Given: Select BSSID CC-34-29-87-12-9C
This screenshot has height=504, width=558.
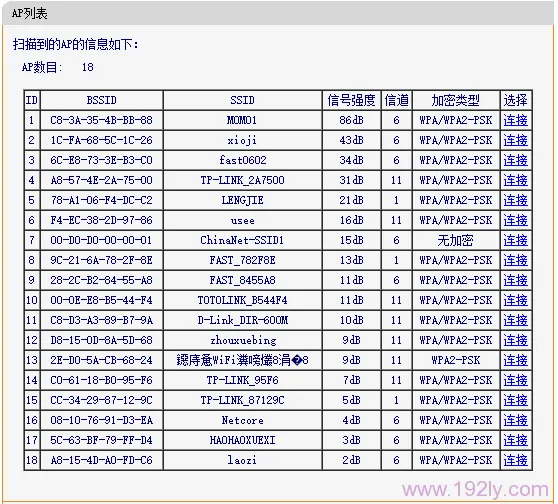Looking at the screenshot, I should [x=101, y=400].
